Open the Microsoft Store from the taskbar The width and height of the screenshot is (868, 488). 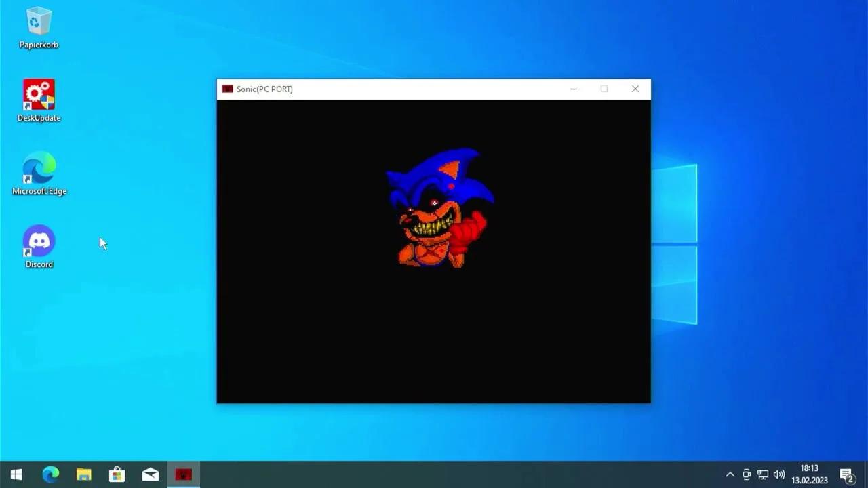tap(117, 474)
